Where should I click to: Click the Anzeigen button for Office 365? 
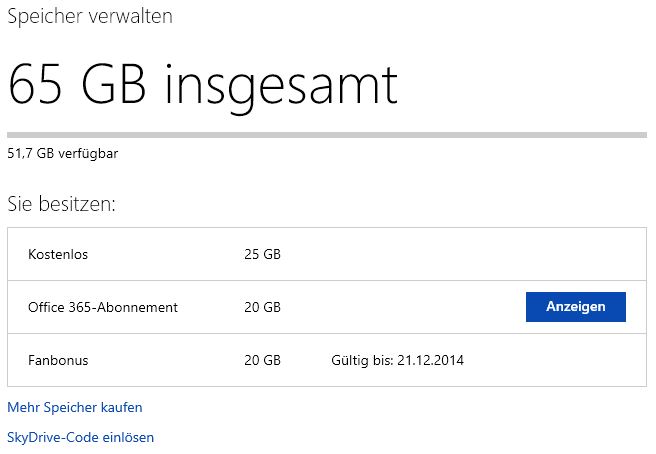[576, 307]
